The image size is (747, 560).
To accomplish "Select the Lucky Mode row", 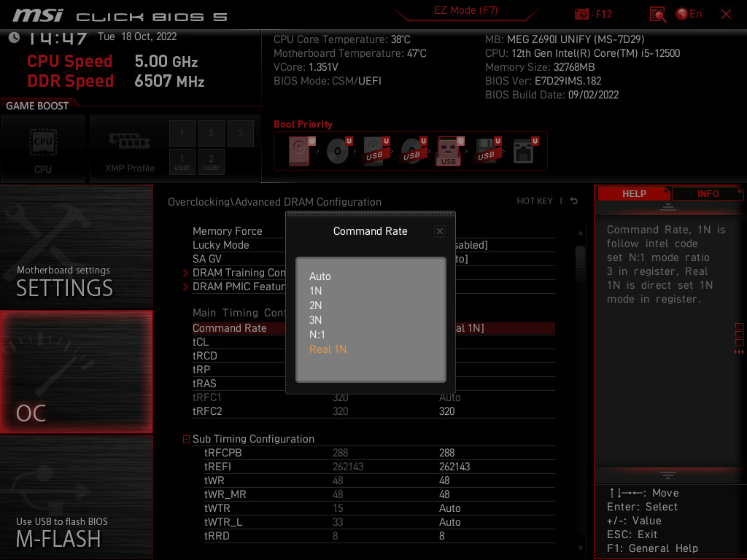I will [373, 245].
